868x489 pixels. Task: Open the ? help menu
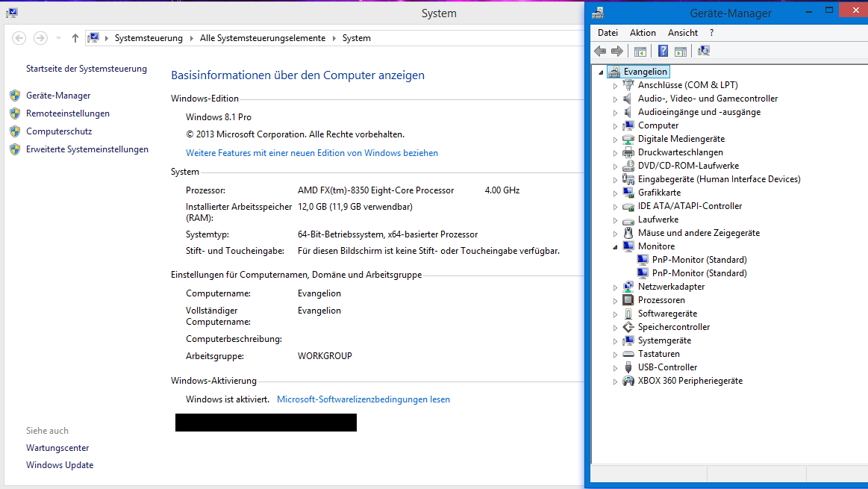[711, 33]
